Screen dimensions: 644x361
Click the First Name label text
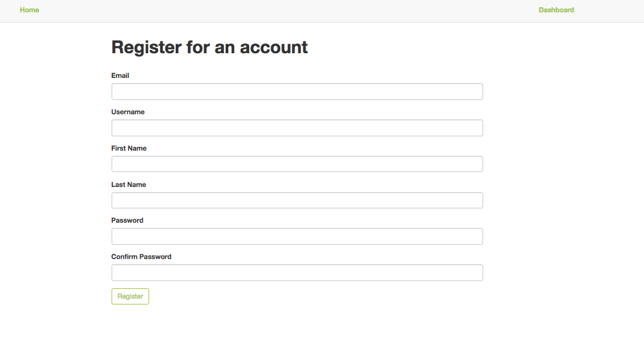point(129,149)
